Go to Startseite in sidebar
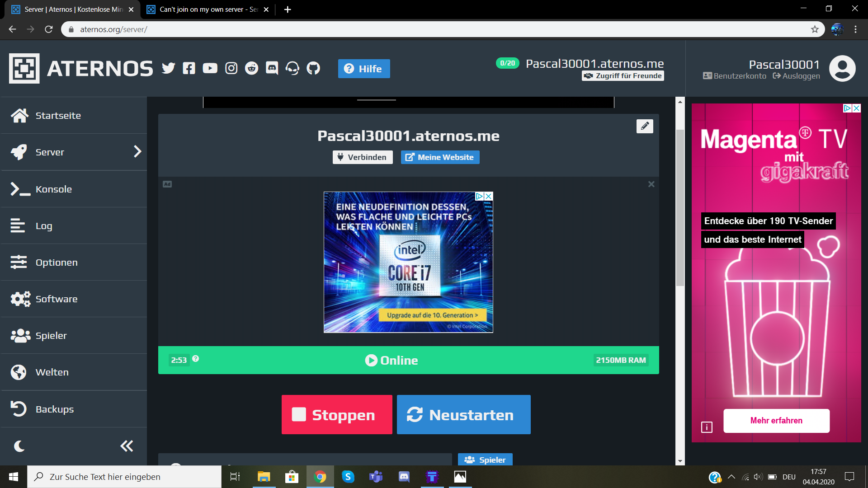This screenshot has height=488, width=868. tap(74, 115)
